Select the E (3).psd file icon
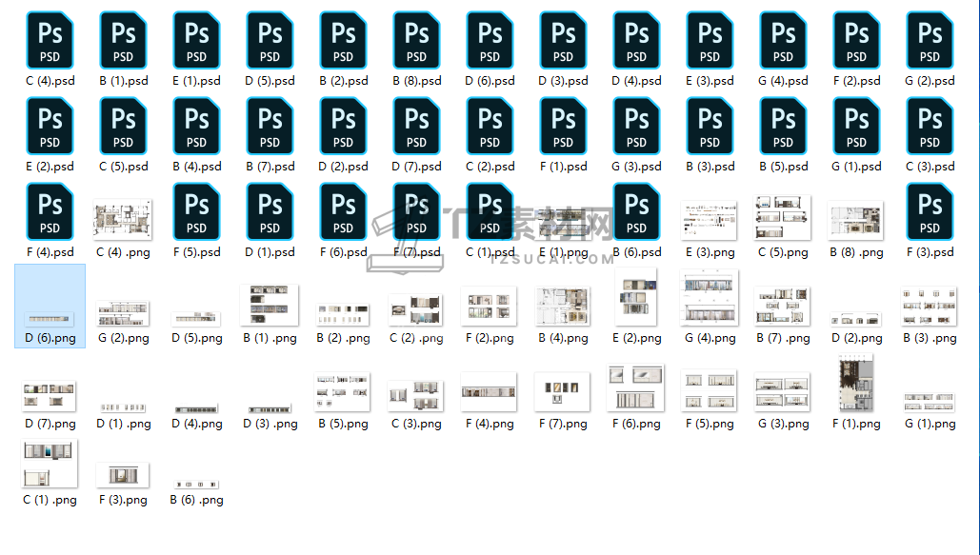This screenshot has width=980, height=555. pos(710,40)
